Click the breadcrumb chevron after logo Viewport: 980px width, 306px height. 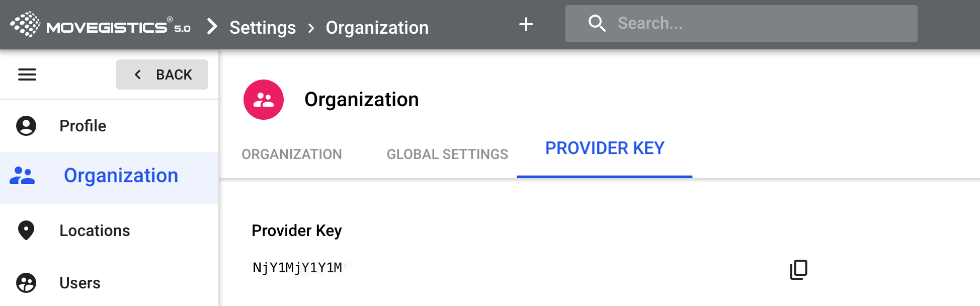(212, 26)
